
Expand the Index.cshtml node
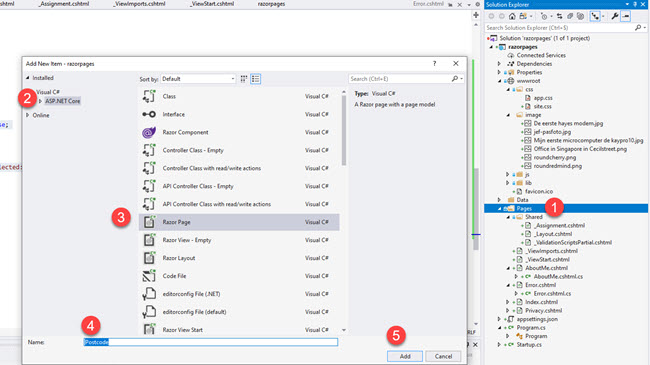507,302
